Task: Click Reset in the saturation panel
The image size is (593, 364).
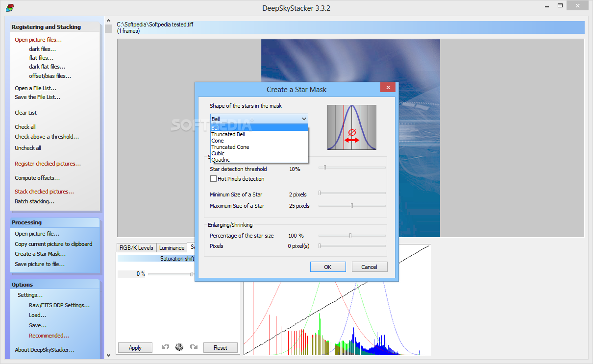Action: pos(221,348)
